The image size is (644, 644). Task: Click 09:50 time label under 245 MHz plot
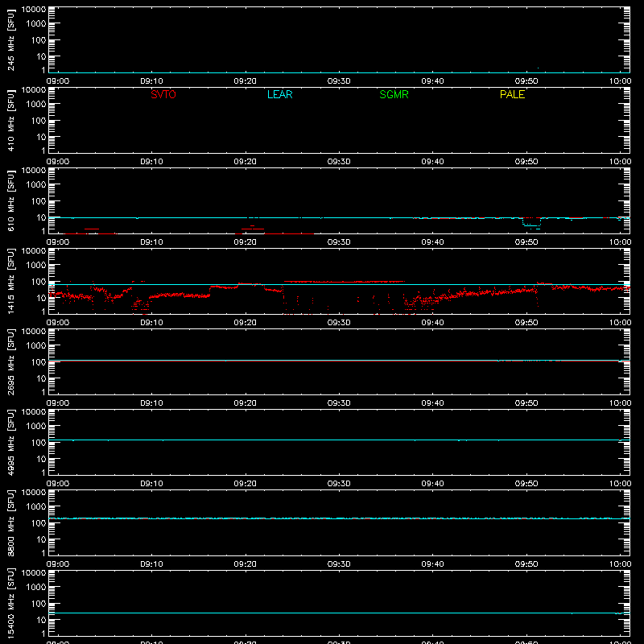526,81
